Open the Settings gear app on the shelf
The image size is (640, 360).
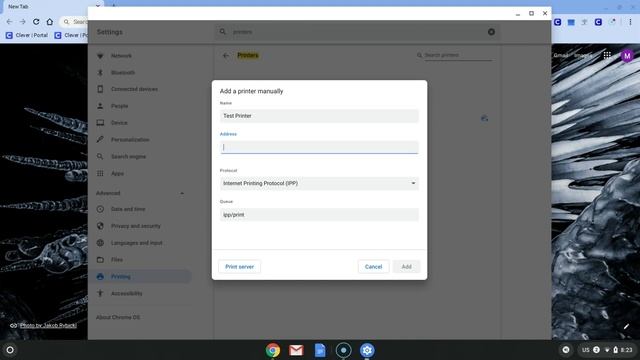pos(367,350)
